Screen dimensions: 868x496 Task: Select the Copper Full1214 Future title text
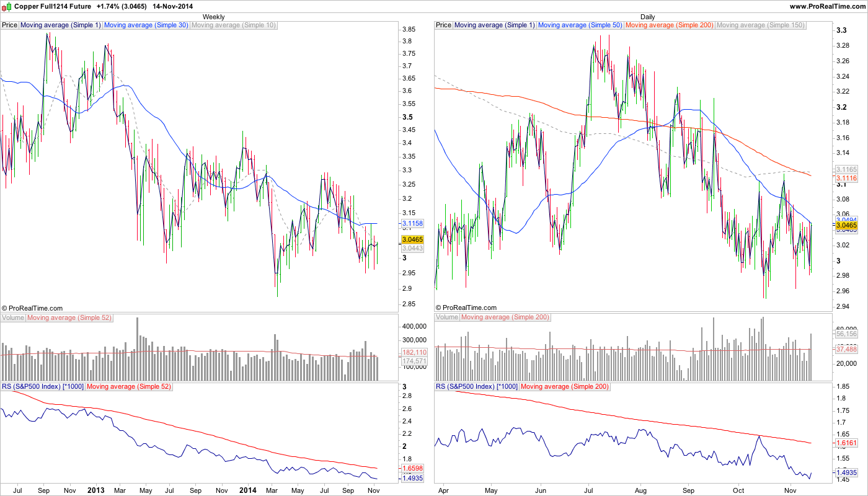[x=53, y=6]
